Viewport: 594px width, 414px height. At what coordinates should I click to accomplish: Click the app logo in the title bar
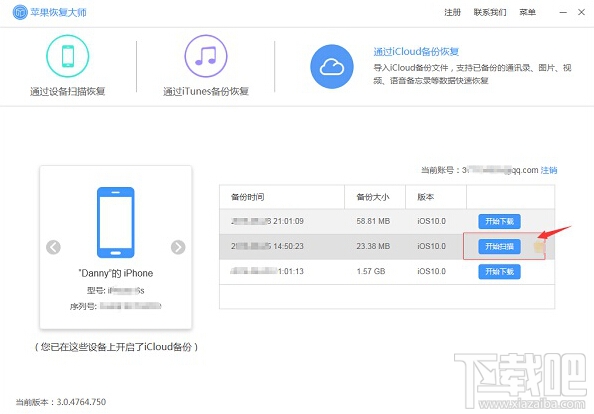20,12
